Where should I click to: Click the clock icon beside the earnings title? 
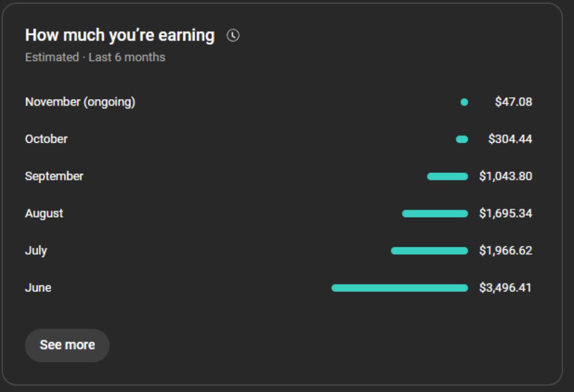click(x=233, y=35)
